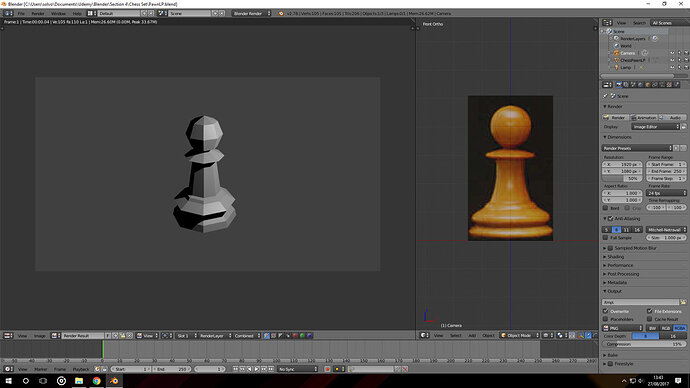The image size is (690, 388).
Task: Open the Constraints properties tab icon
Action: pyautogui.click(x=655, y=84)
